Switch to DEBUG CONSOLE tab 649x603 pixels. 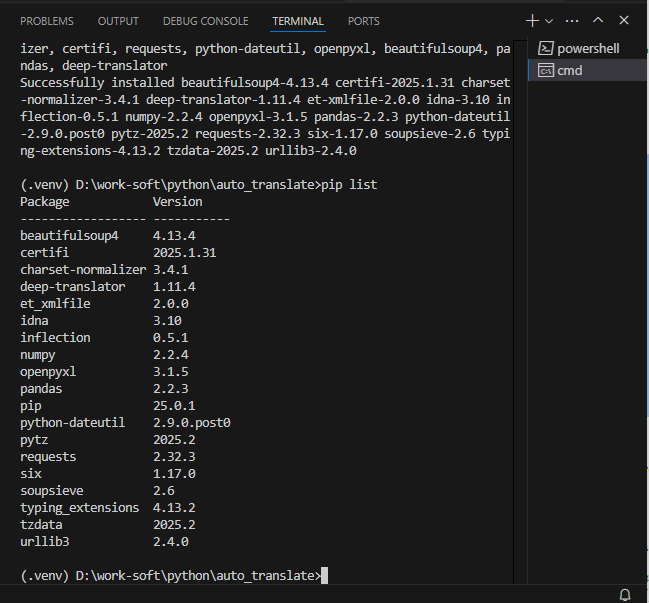206,21
